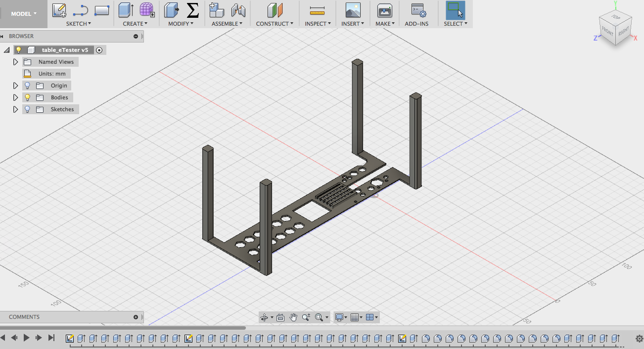Open the INSPECT menu
Screen dimensions: 644x349
(x=317, y=24)
